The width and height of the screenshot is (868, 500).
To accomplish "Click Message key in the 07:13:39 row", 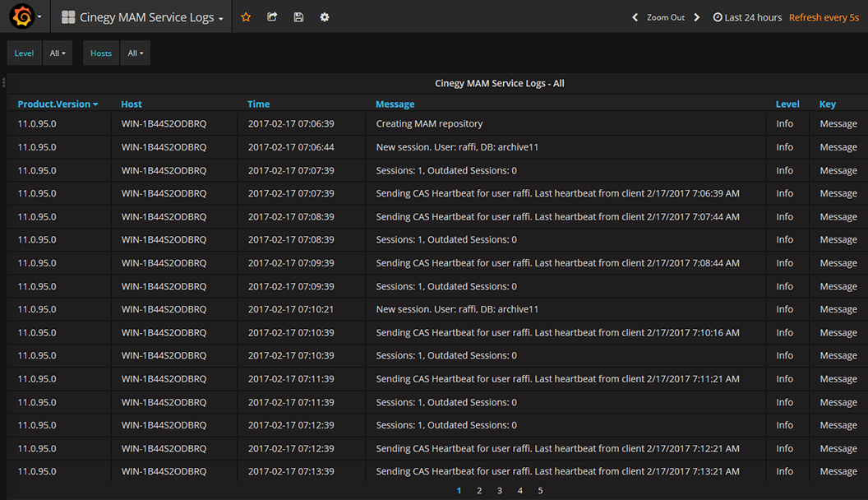I will point(838,472).
